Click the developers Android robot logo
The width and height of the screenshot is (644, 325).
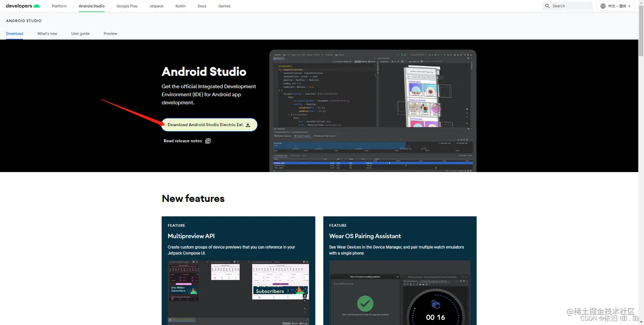click(37, 6)
